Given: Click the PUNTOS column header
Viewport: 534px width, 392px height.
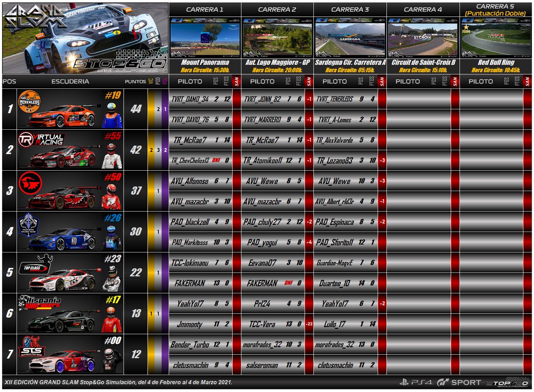Looking at the screenshot, I should click(136, 81).
